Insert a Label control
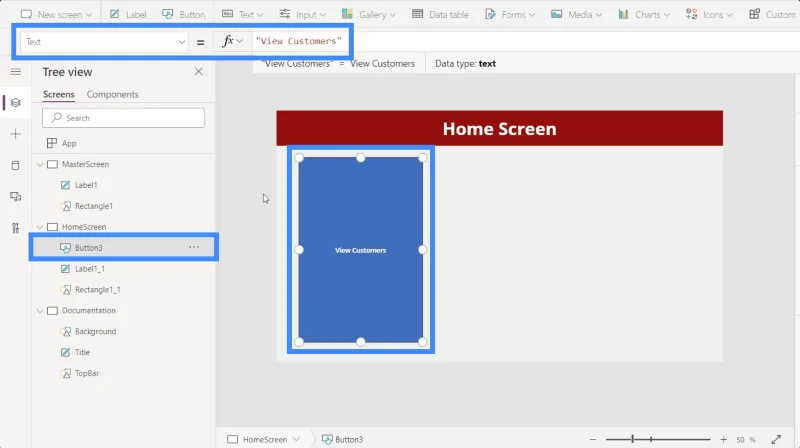Image resolution: width=800 pixels, height=448 pixels. pos(128,14)
